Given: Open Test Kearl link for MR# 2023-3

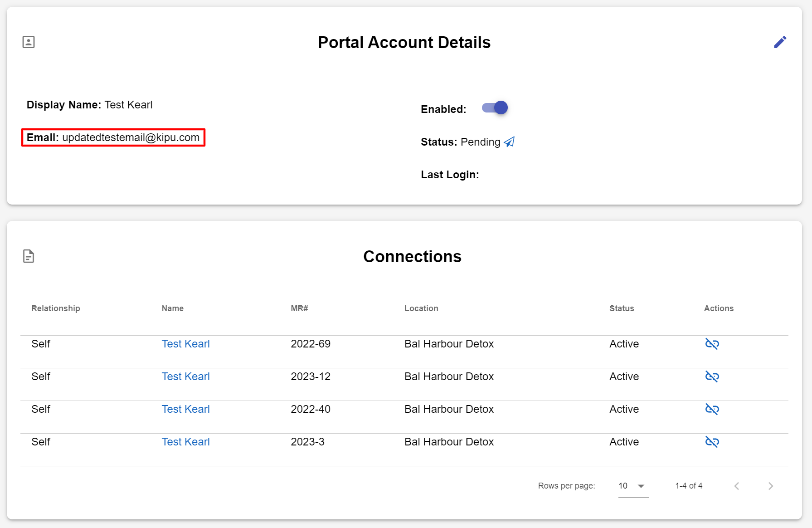Looking at the screenshot, I should [185, 442].
